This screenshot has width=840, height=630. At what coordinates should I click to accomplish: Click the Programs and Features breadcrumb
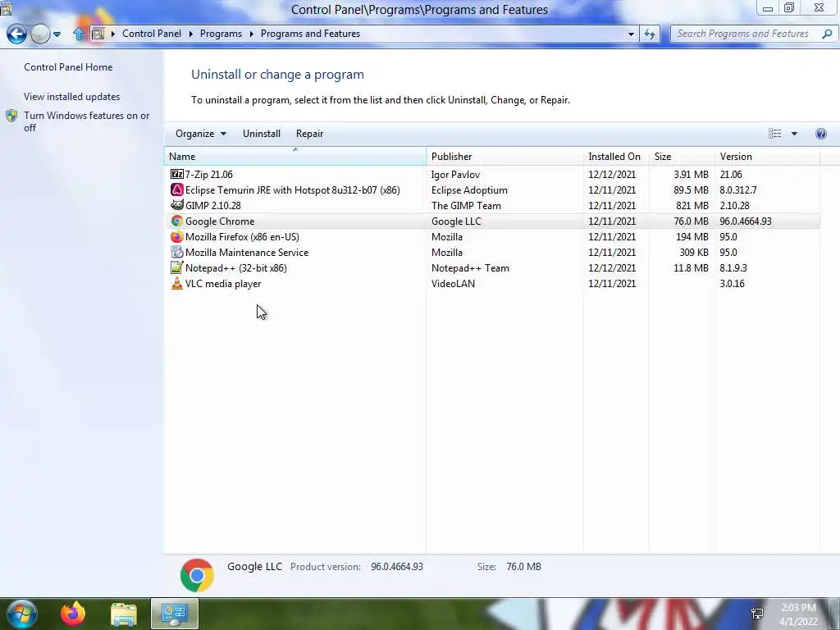pyautogui.click(x=310, y=33)
